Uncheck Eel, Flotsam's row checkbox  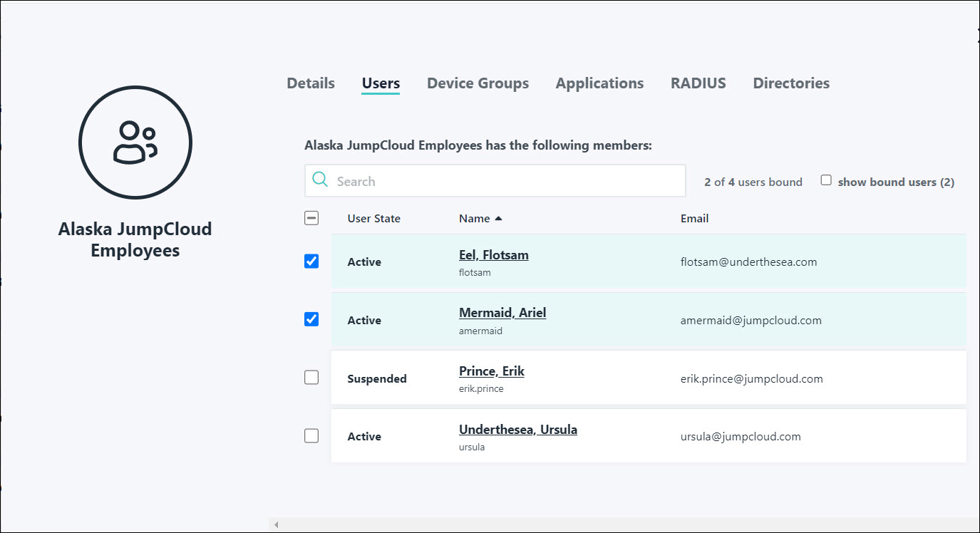311,261
